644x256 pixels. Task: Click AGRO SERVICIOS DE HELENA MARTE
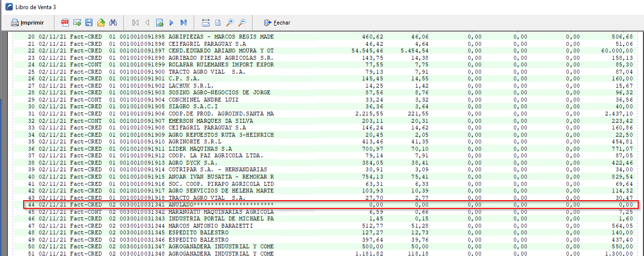click(x=221, y=191)
